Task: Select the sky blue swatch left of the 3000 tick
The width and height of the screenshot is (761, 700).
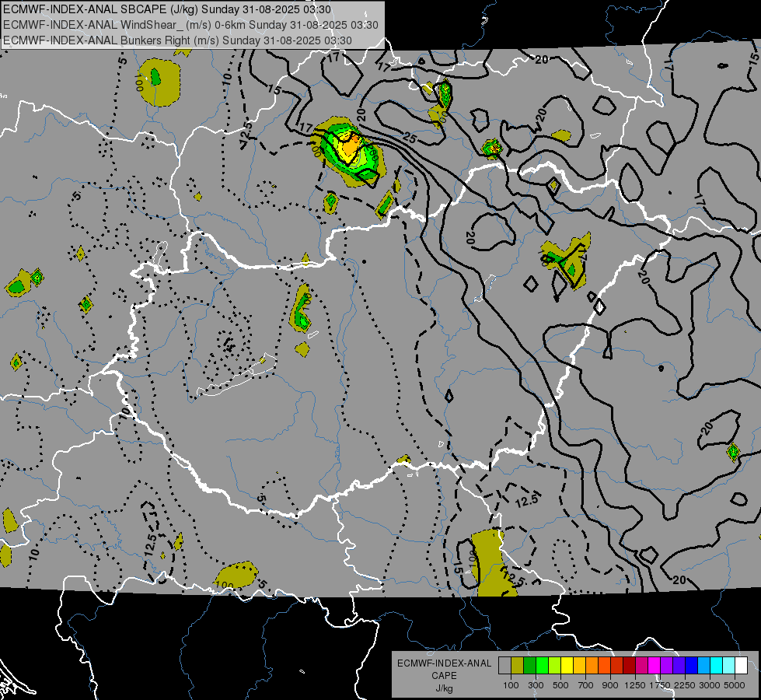Action: tap(703, 665)
